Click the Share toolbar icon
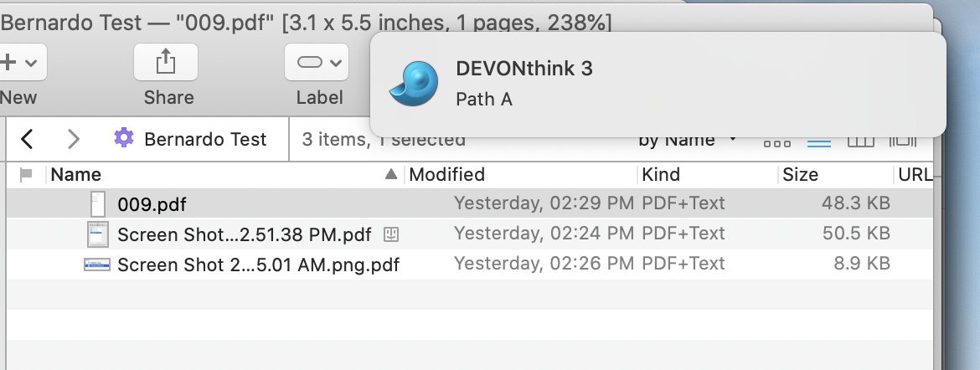The height and width of the screenshot is (370, 980). pos(166,62)
